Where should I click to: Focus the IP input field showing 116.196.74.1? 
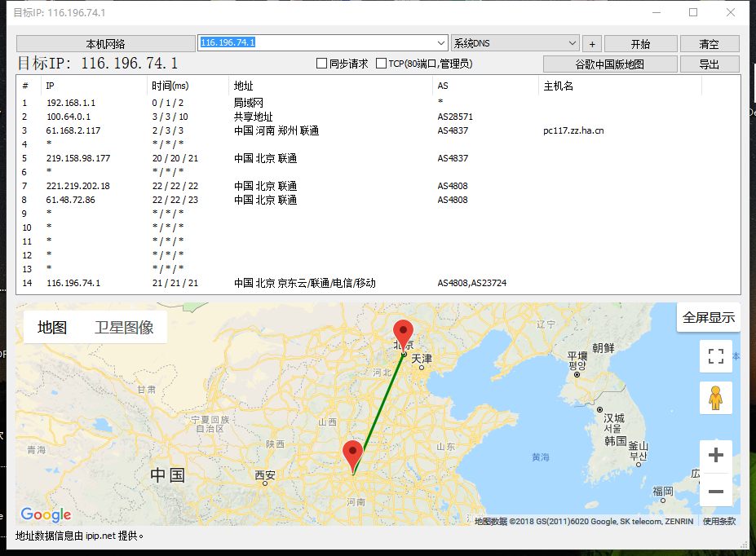pyautogui.click(x=316, y=43)
